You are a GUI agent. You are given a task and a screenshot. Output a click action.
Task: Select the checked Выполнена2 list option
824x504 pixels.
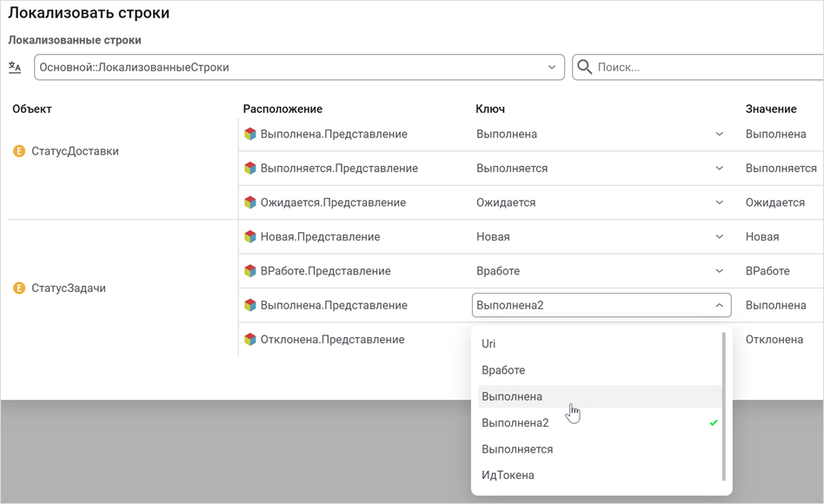pyautogui.click(x=515, y=423)
